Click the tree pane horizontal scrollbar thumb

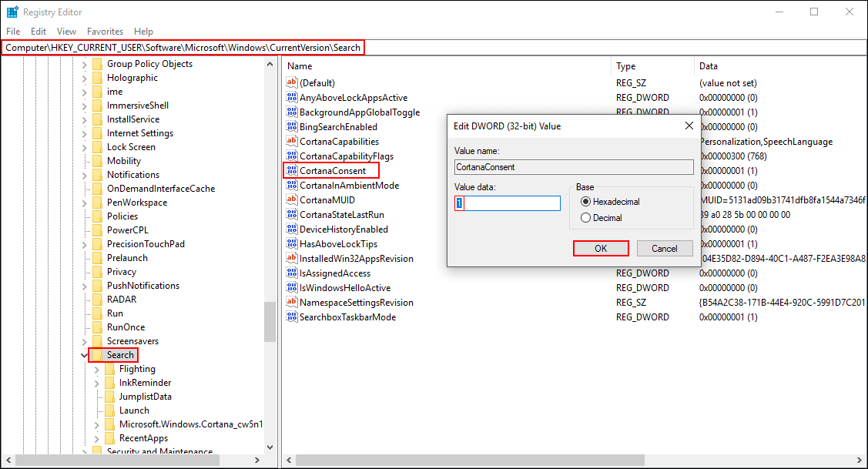click(117, 460)
